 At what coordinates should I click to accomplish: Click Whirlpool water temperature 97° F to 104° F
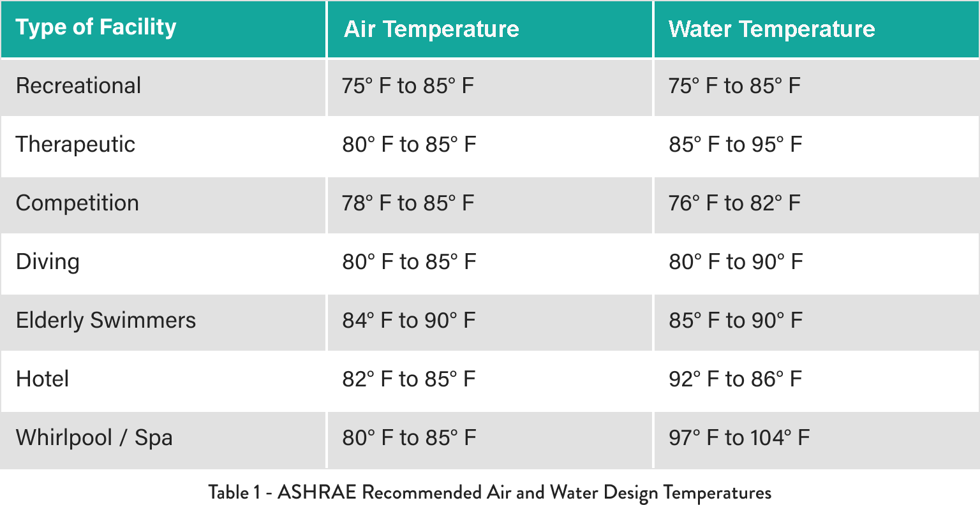(739, 438)
